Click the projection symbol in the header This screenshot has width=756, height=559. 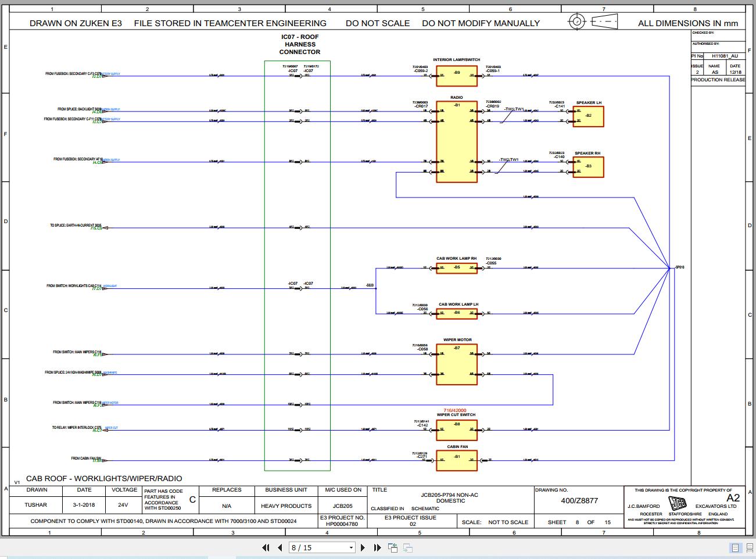tap(593, 22)
